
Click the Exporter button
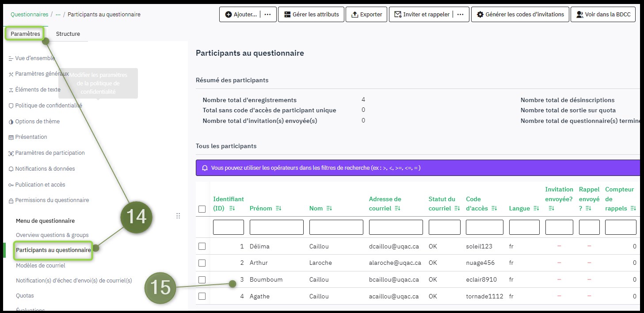click(x=366, y=15)
